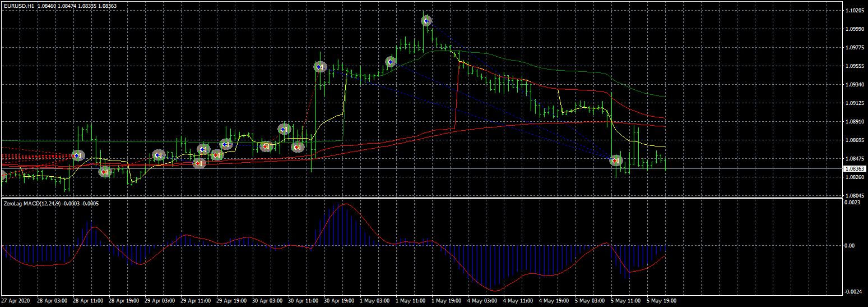Click the 1 May 03:00 time label
The height and width of the screenshot is (307, 868).
(374, 301)
